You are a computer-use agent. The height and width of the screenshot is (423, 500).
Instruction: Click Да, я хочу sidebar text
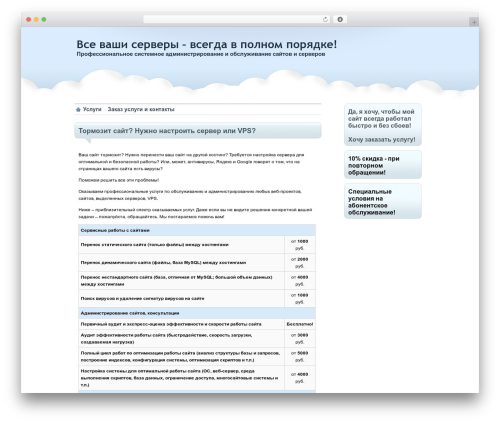coord(381,119)
